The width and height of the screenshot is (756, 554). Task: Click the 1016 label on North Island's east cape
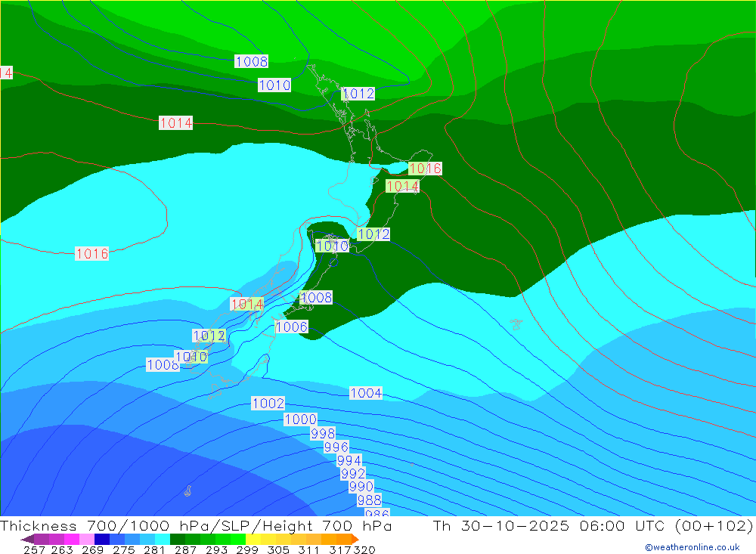(x=425, y=169)
